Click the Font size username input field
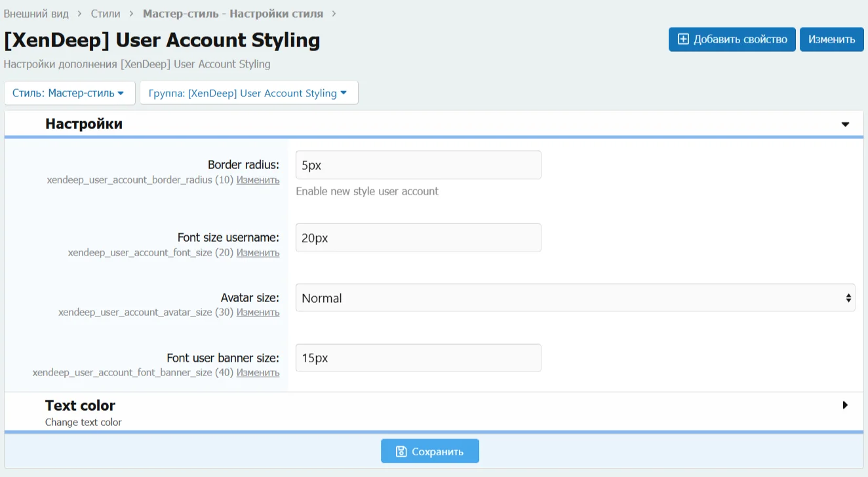Screen dimensions: 868x477 coord(418,238)
